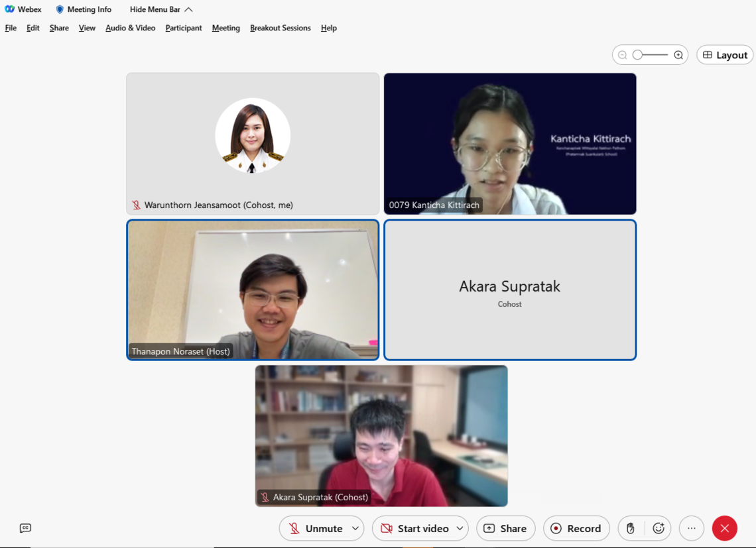Open the more options ellipsis button
756x548 pixels.
coord(691,528)
